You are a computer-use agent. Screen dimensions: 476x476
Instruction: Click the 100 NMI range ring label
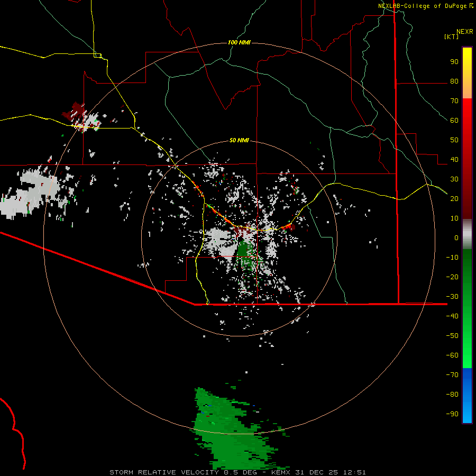point(239,42)
